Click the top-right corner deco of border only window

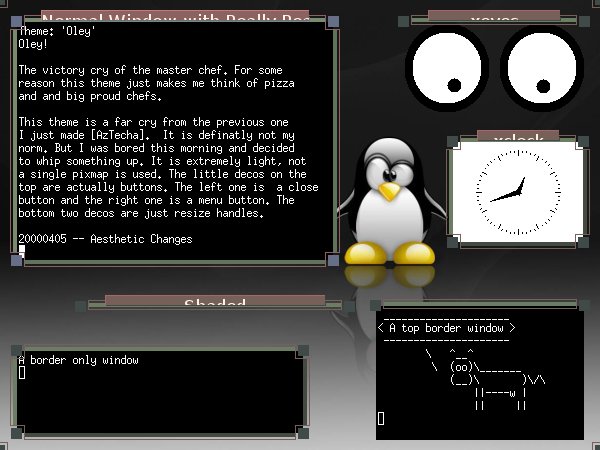[x=303, y=350]
